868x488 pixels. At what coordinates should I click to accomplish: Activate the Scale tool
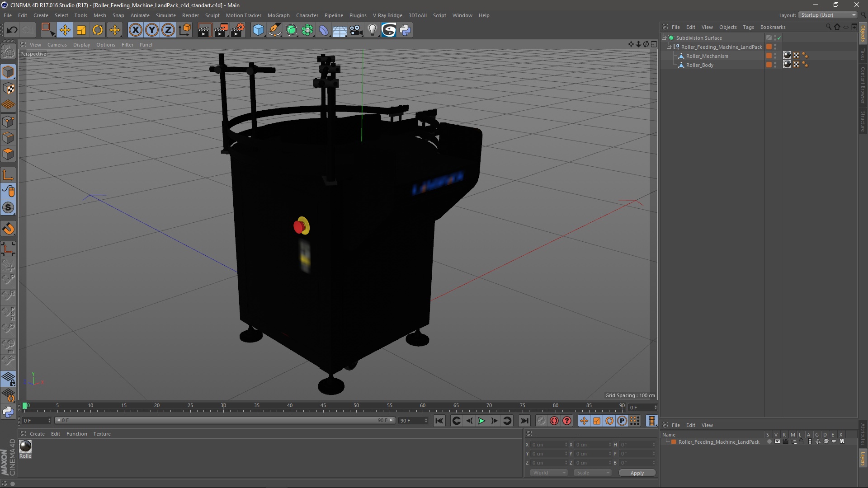(81, 30)
